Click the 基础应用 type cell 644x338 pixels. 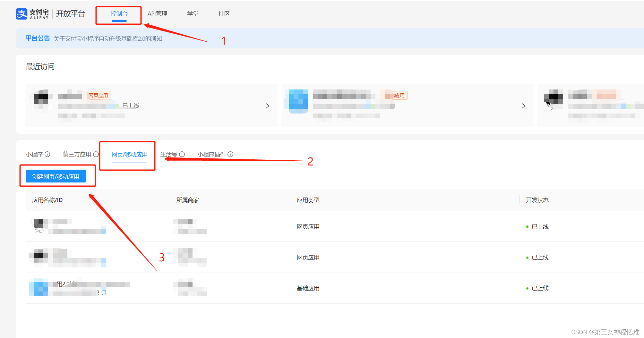pos(308,288)
